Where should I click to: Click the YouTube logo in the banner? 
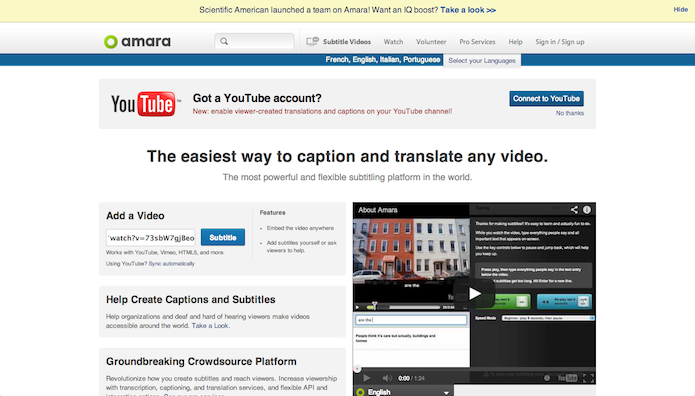145,104
